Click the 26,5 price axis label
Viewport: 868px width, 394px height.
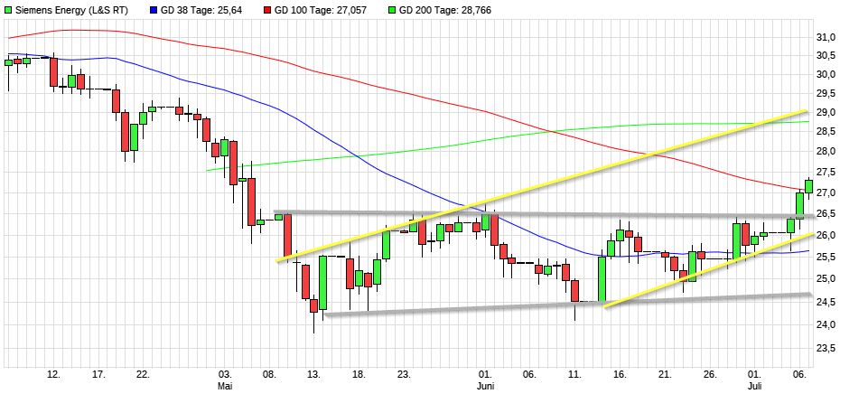coord(826,214)
